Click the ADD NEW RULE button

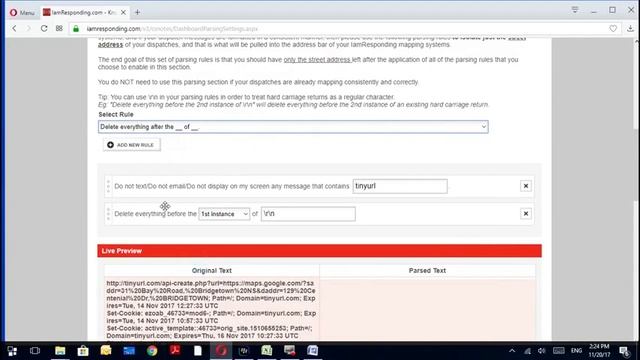[131, 145]
